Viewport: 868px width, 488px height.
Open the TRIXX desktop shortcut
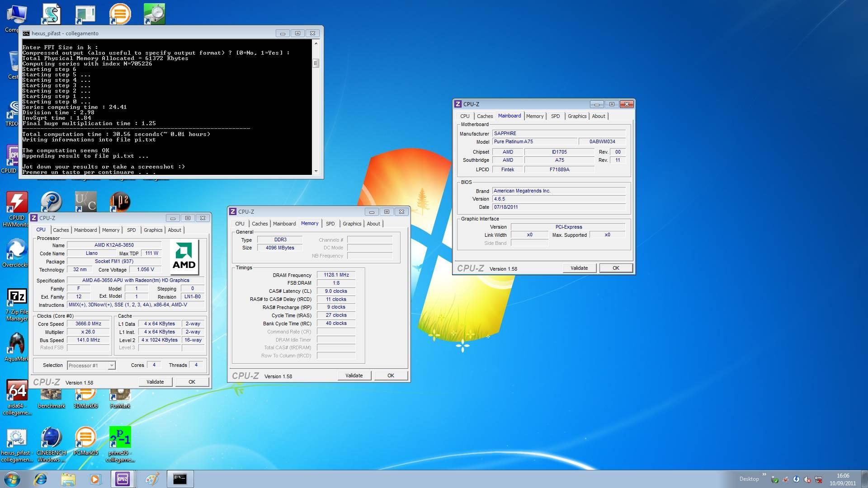12,113
